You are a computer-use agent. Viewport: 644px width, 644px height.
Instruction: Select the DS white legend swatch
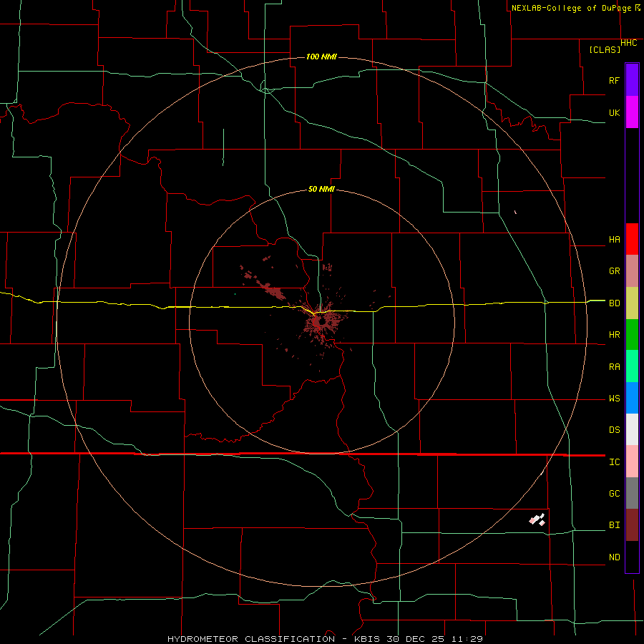coord(632,429)
